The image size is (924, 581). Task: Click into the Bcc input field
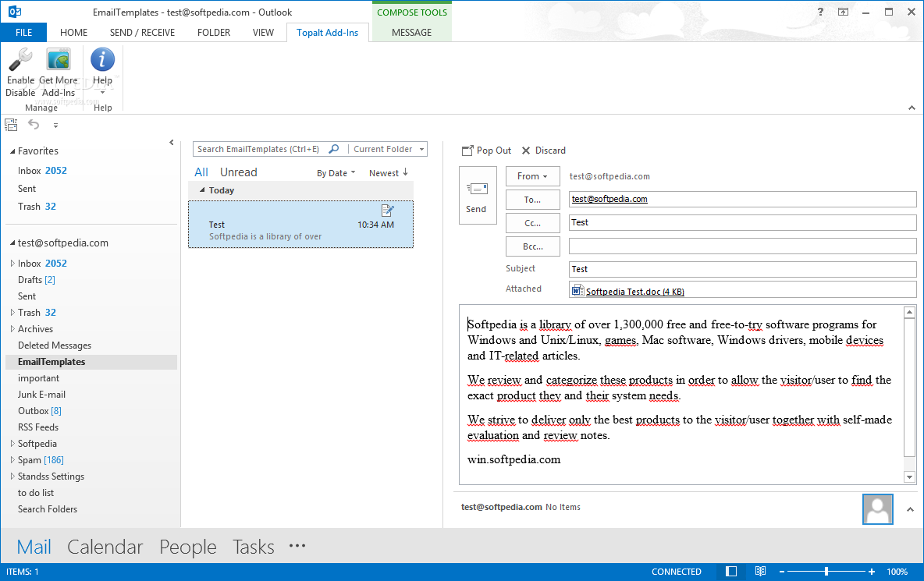click(x=742, y=246)
